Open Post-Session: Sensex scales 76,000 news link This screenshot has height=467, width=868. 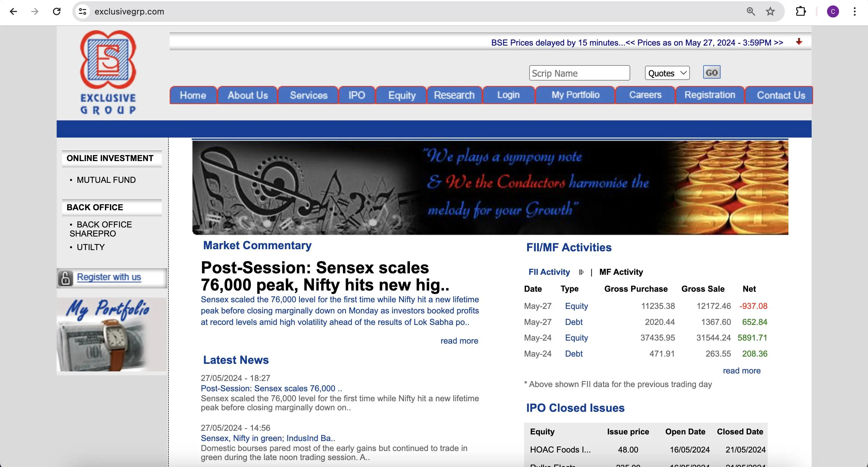pos(271,389)
